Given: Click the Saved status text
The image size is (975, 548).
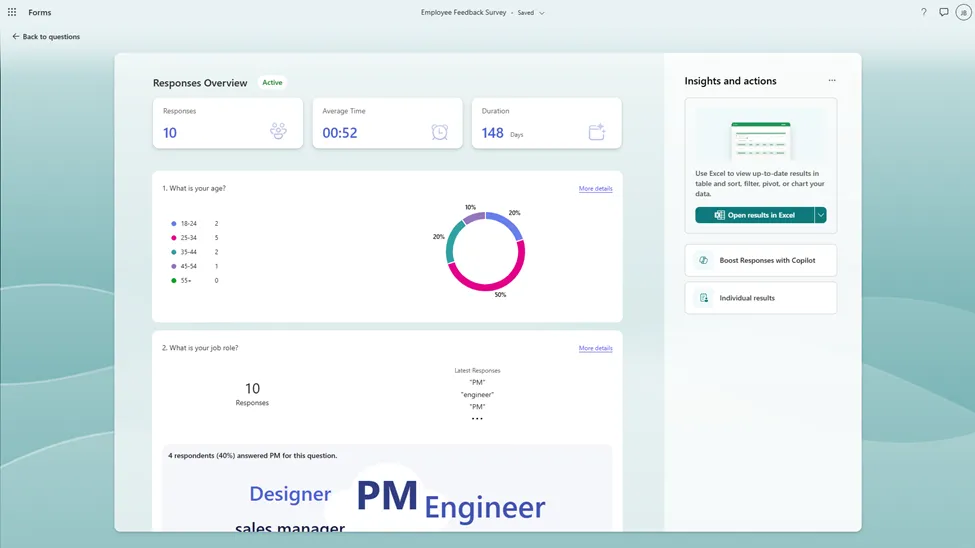Looking at the screenshot, I should [x=525, y=12].
